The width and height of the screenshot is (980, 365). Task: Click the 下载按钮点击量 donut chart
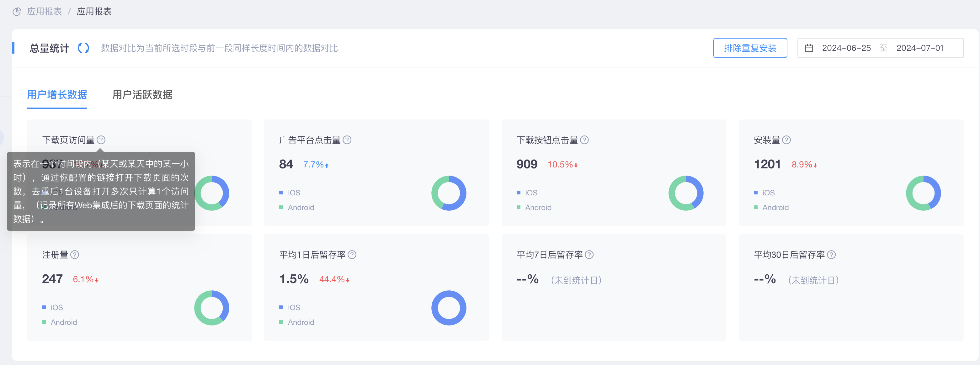point(686,193)
